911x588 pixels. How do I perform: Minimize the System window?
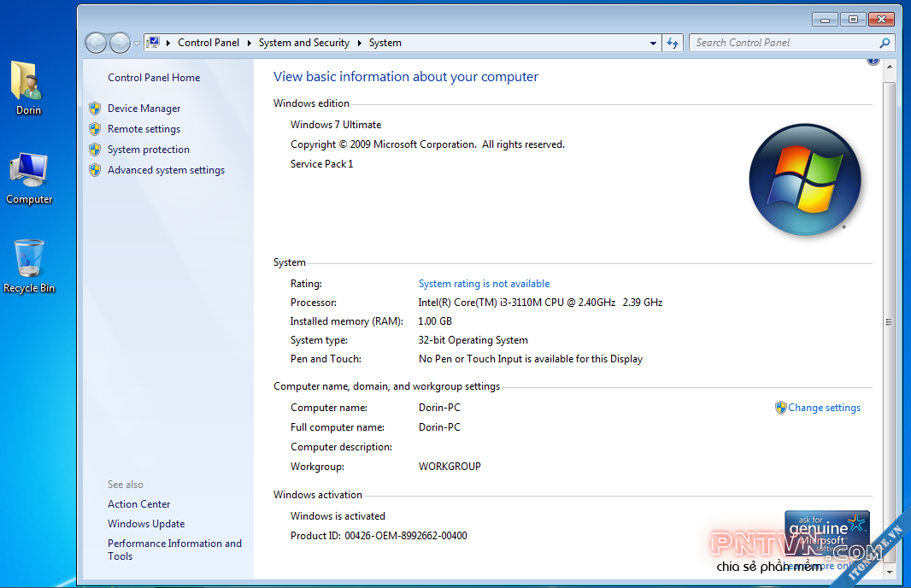point(825,20)
